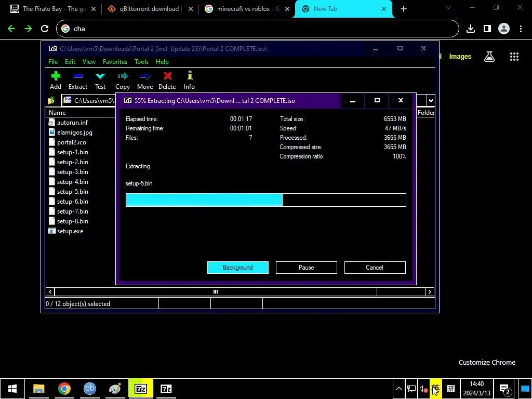Viewport: 532px width, 399px height.
Task: Open qBittorrent from the taskbar
Action: (x=89, y=389)
